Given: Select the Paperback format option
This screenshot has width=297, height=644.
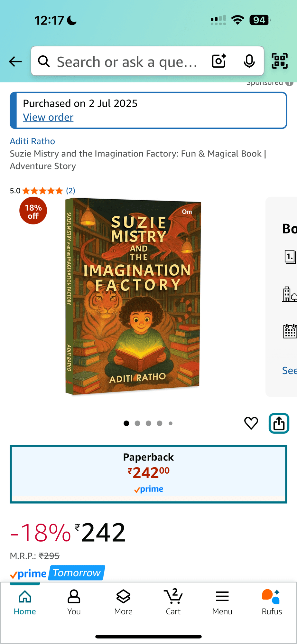Looking at the screenshot, I should point(148,474).
